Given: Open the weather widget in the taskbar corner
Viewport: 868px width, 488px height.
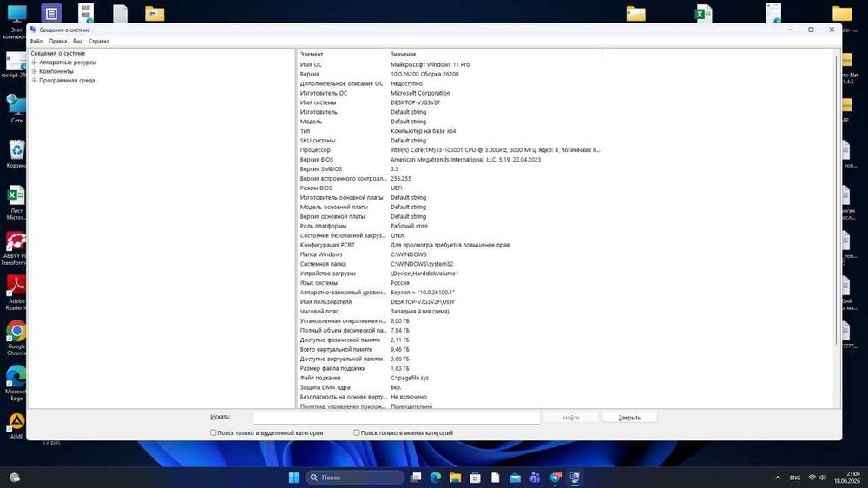Looking at the screenshot, I should point(15,478).
